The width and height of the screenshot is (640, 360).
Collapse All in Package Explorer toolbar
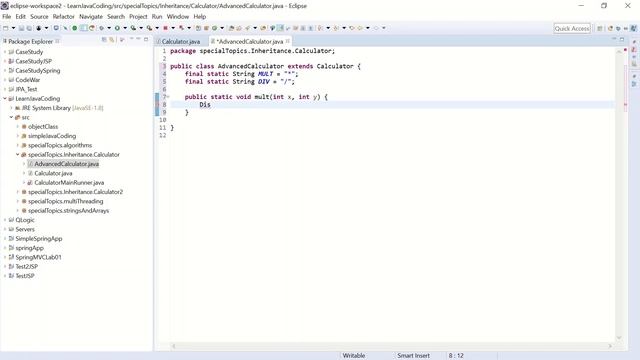coord(104,40)
